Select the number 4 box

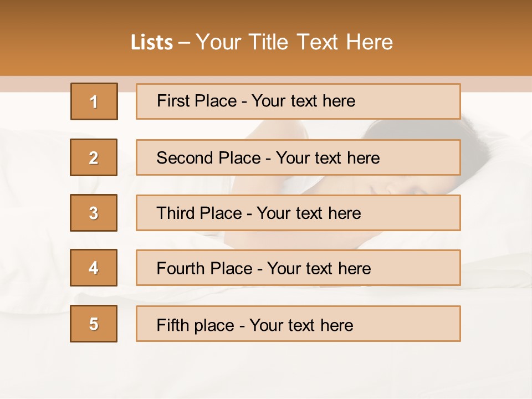tap(94, 268)
